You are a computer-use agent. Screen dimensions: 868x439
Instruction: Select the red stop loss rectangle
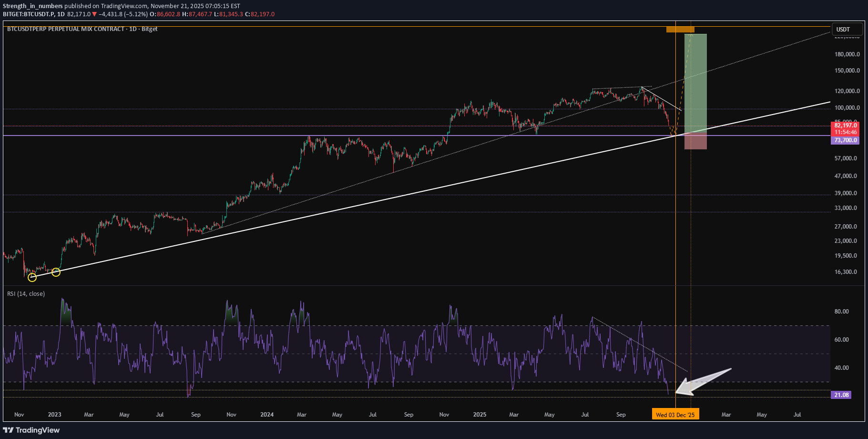[695, 142]
